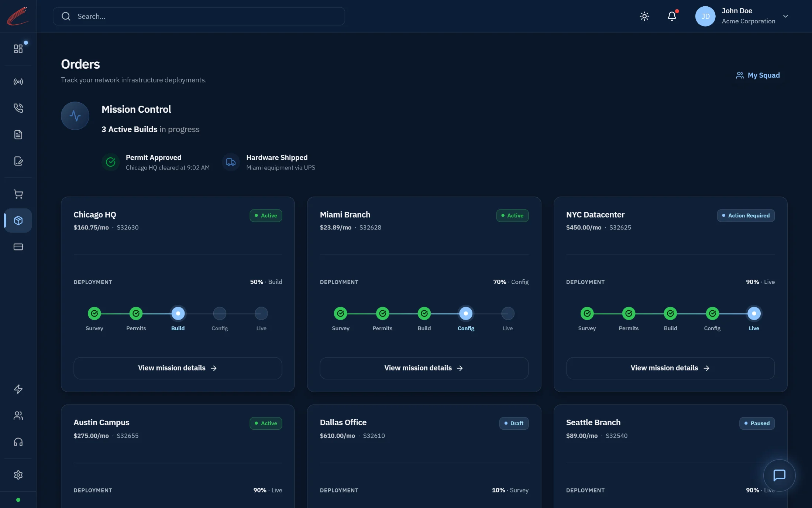Open the settings gear sidebar icon
812x508 pixels.
pyautogui.click(x=18, y=475)
